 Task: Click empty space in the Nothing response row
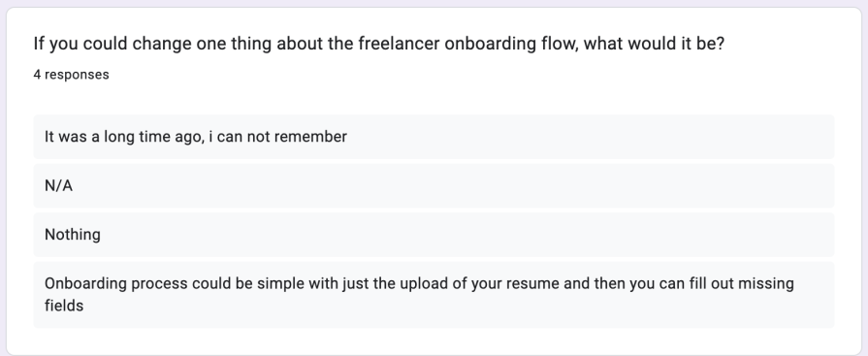click(x=466, y=234)
